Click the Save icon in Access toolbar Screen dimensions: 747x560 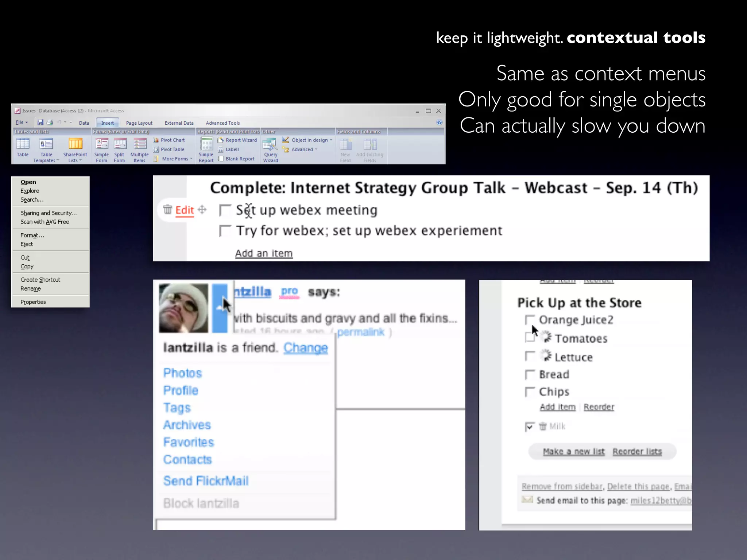tap(40, 122)
